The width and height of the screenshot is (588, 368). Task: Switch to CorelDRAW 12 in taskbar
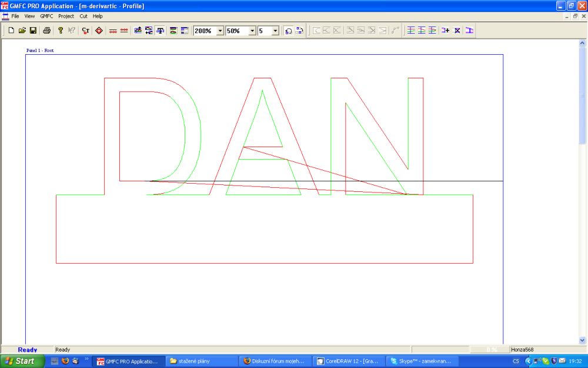click(349, 361)
